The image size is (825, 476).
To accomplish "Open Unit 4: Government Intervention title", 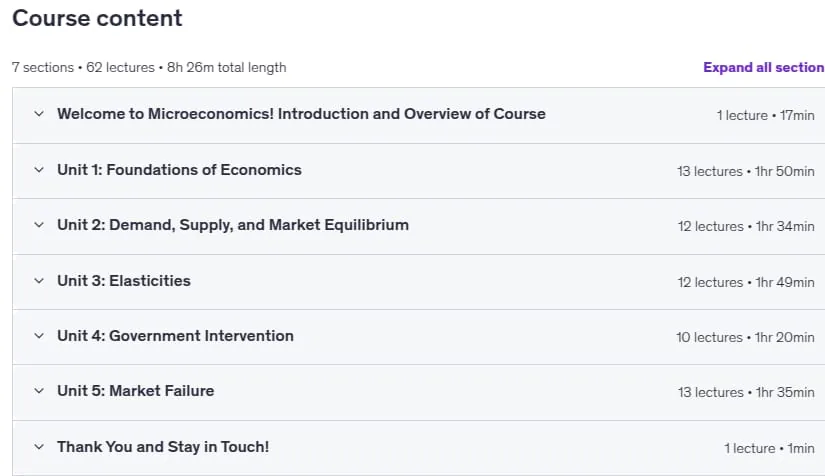I will [176, 336].
